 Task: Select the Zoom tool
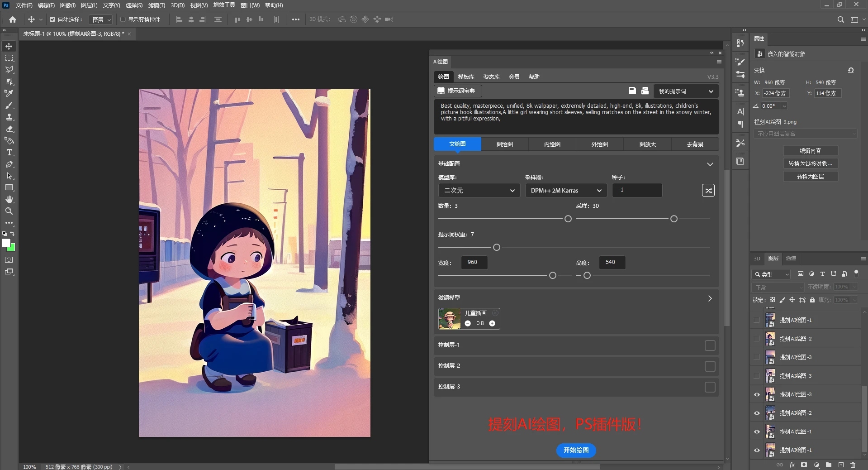(x=9, y=211)
